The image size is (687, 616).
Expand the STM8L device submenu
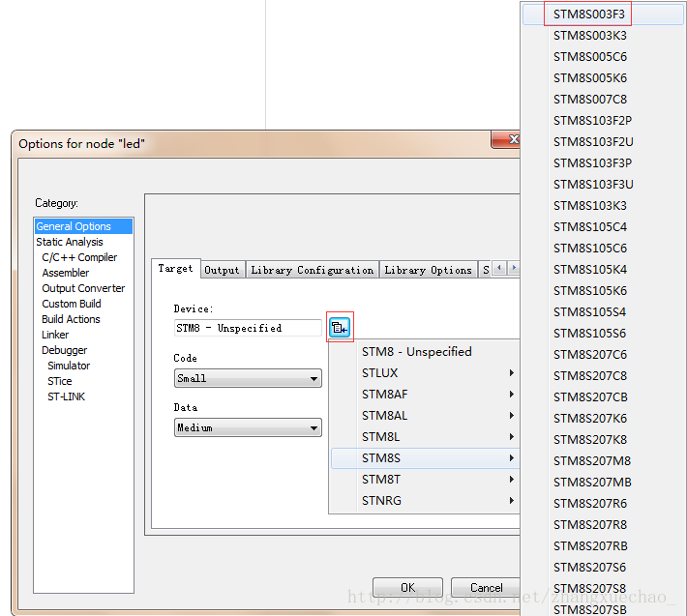click(x=425, y=437)
